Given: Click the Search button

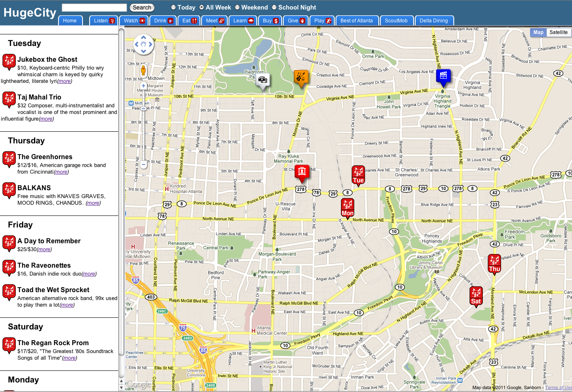Looking at the screenshot, I should coord(142,7).
